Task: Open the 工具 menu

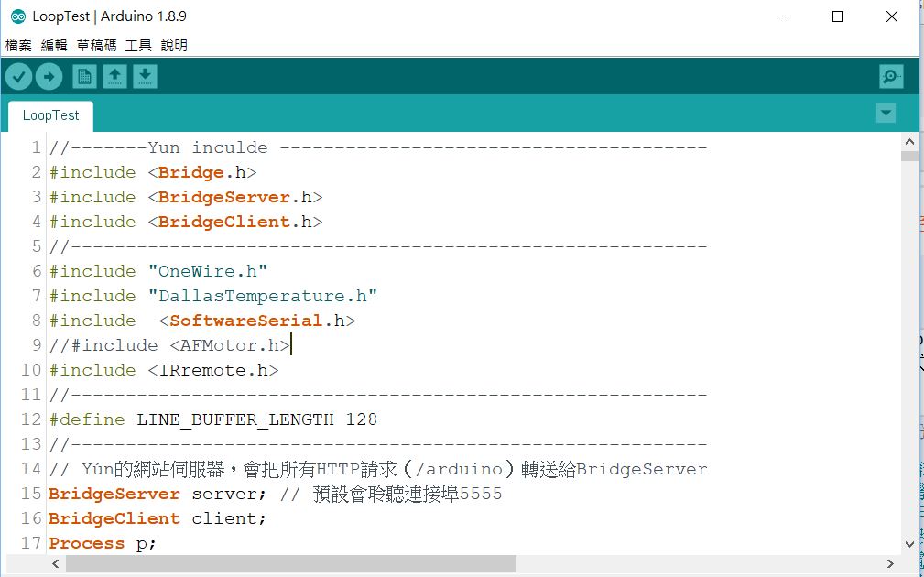Action: click(138, 46)
